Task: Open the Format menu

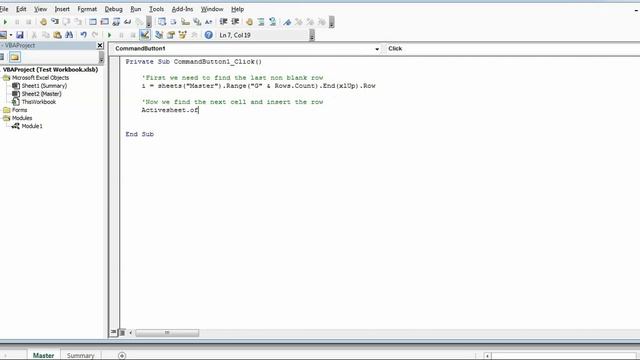Action: pos(87,9)
